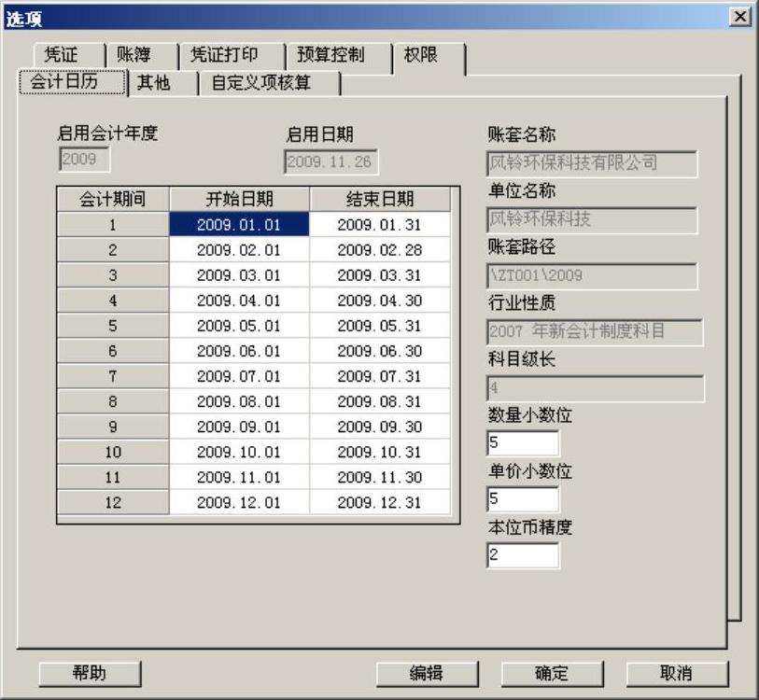Confirm with the 确定 button
Viewport: 759px width, 700px height.
[x=552, y=673]
